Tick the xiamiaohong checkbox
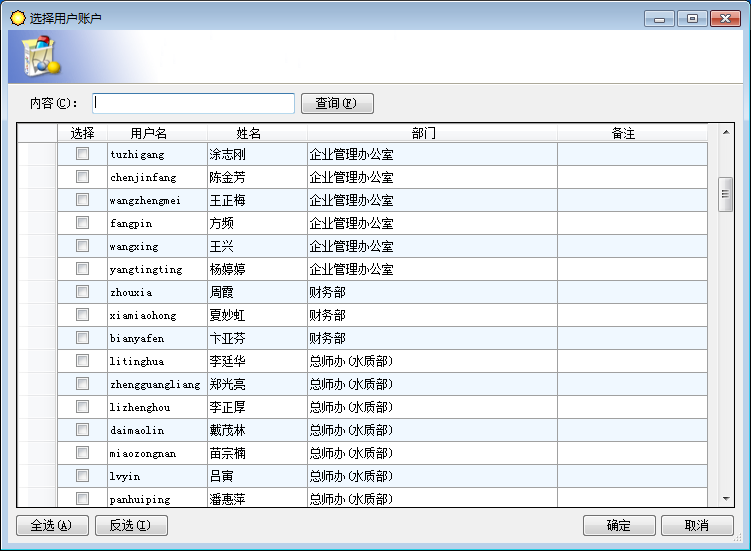Image resolution: width=751 pixels, height=551 pixels. pos(82,315)
